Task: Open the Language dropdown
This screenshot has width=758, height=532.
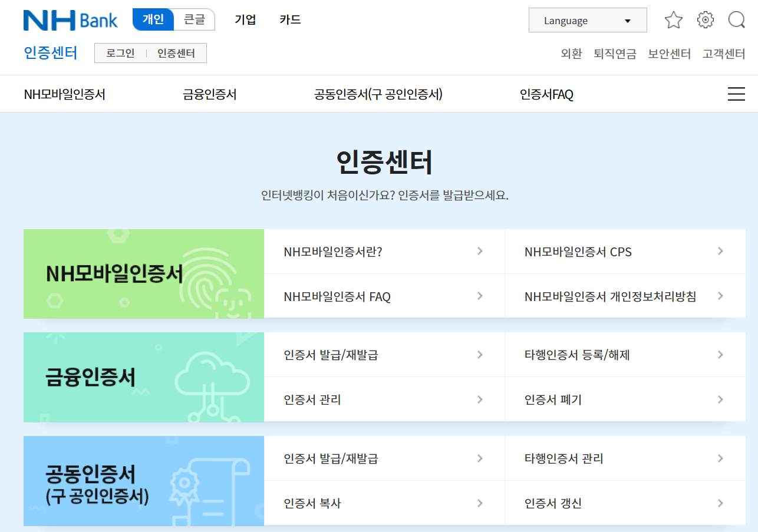Action: 587,19
